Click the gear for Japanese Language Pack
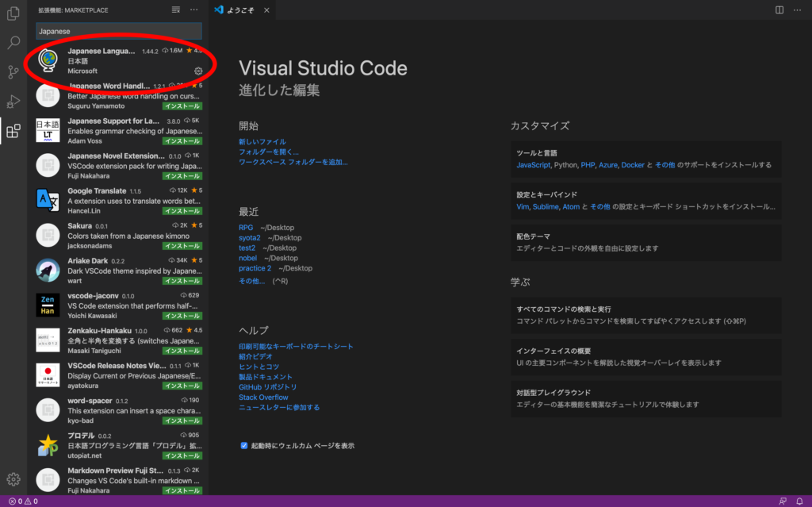This screenshot has height=507, width=812. pos(198,71)
